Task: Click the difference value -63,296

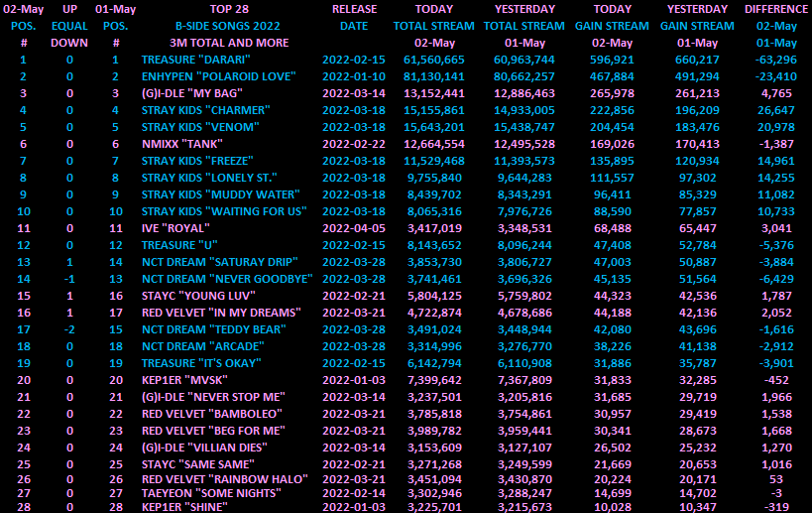Action: pyautogui.click(x=775, y=60)
